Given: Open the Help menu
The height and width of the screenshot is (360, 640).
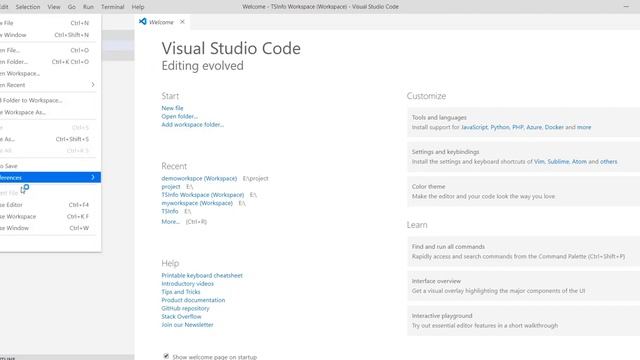Looking at the screenshot, I should point(138,7).
